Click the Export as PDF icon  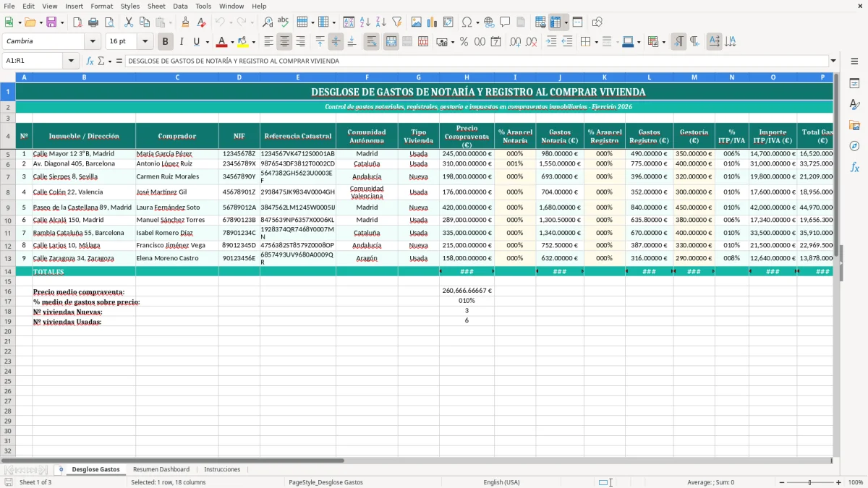77,22
